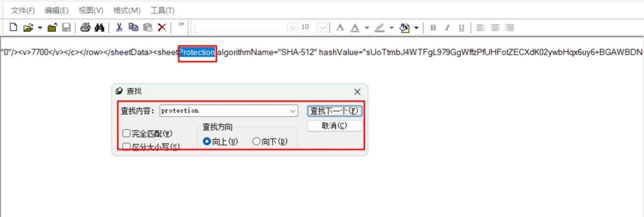Click 查找下一个(F) button

[335, 111]
